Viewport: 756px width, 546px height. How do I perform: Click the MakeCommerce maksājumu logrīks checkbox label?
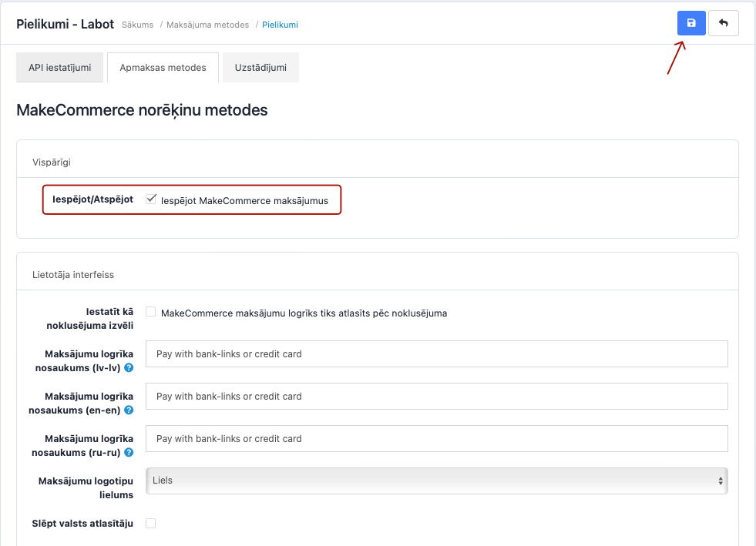click(x=304, y=313)
